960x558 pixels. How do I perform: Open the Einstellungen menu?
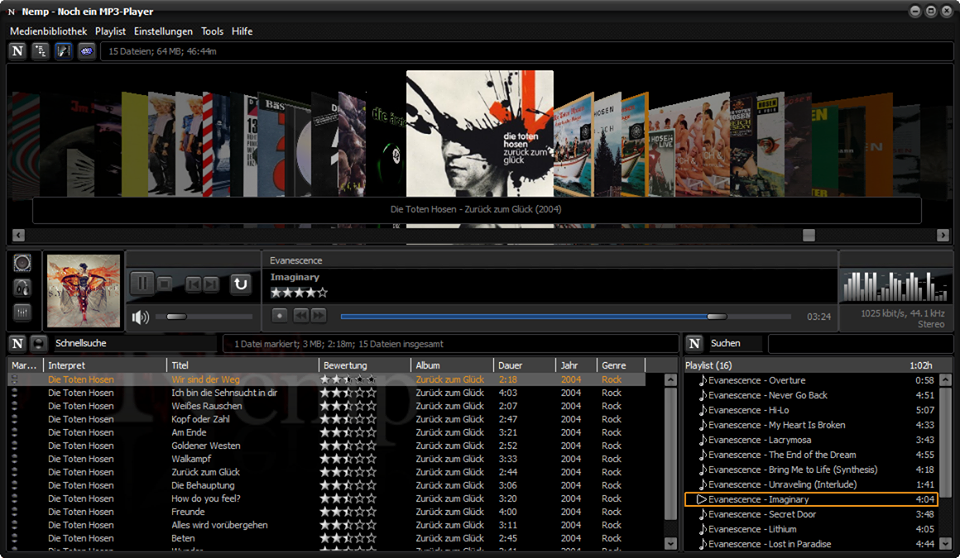click(x=163, y=31)
